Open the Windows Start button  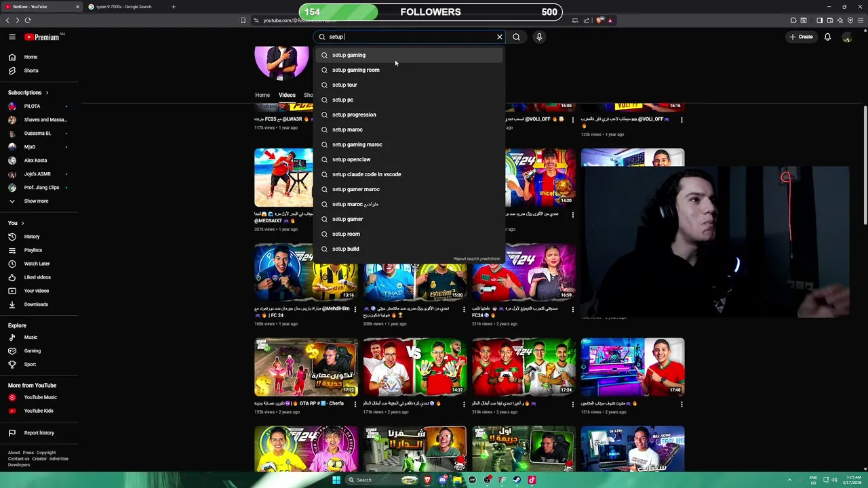point(336,480)
